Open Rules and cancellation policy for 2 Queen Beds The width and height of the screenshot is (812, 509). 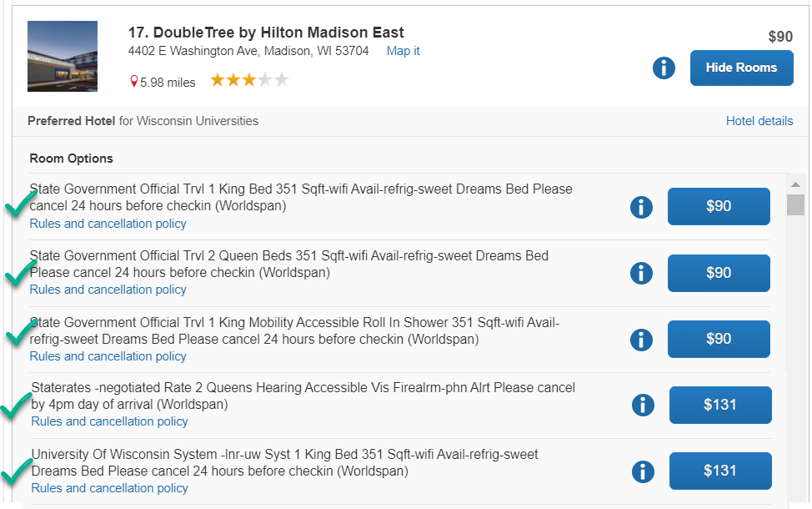pyautogui.click(x=108, y=290)
